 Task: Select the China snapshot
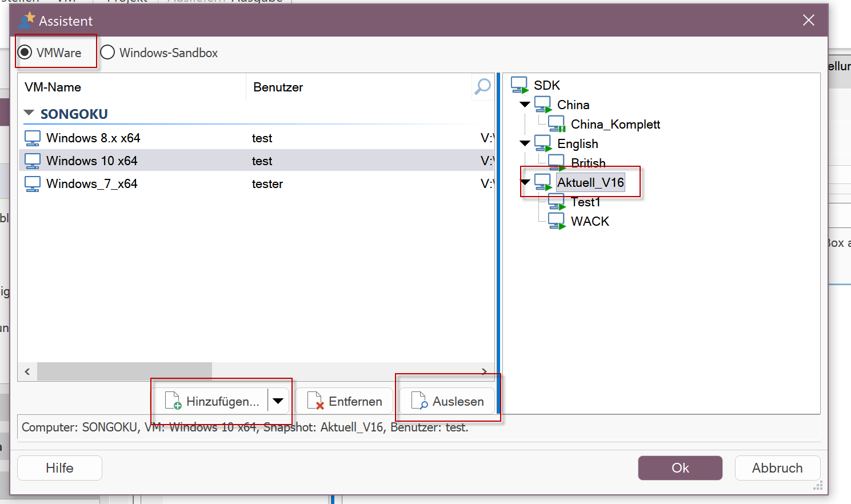point(573,105)
